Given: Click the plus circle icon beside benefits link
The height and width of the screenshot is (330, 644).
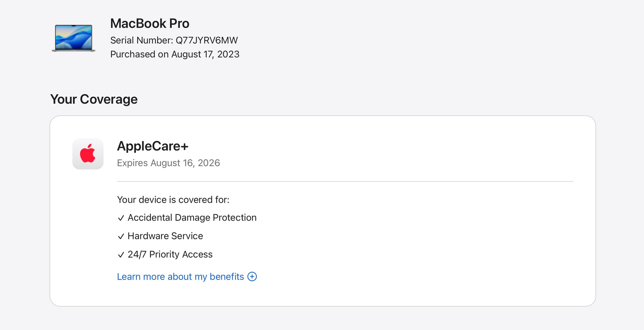Looking at the screenshot, I should [x=252, y=277].
